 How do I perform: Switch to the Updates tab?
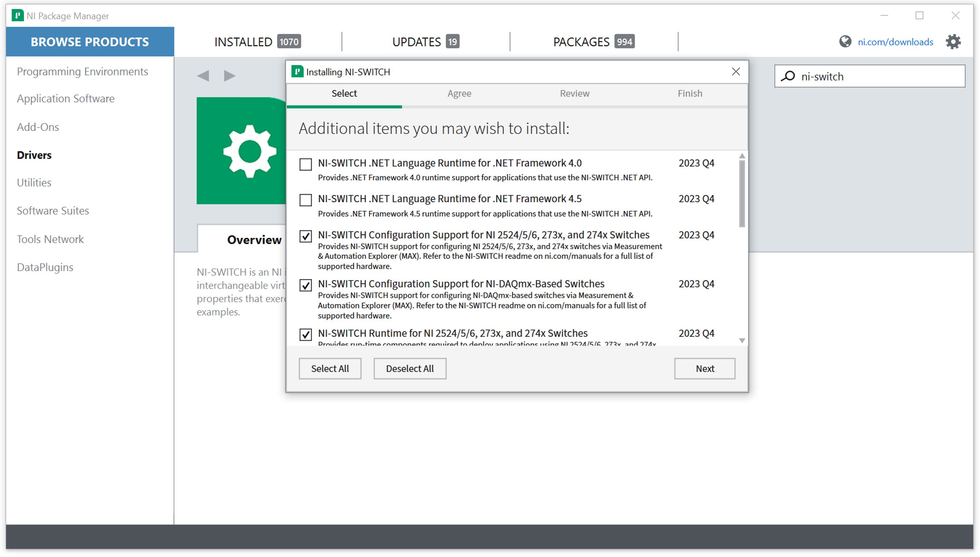(426, 42)
